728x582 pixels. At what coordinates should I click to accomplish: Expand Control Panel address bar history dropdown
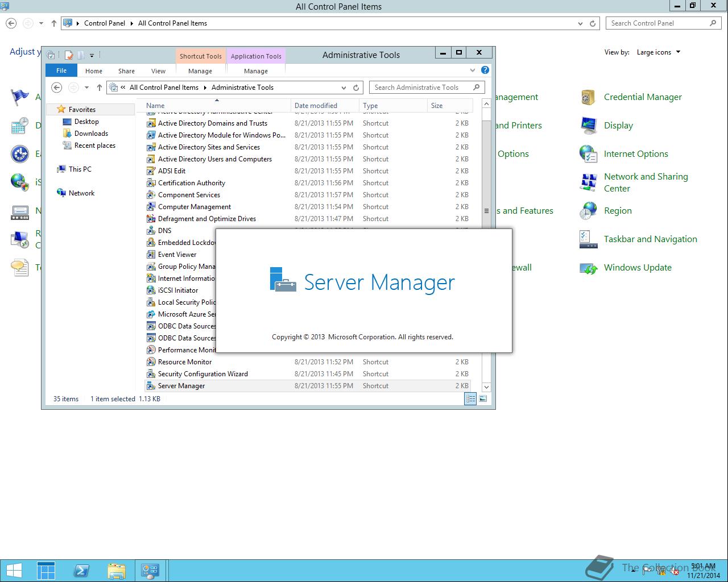pos(580,23)
